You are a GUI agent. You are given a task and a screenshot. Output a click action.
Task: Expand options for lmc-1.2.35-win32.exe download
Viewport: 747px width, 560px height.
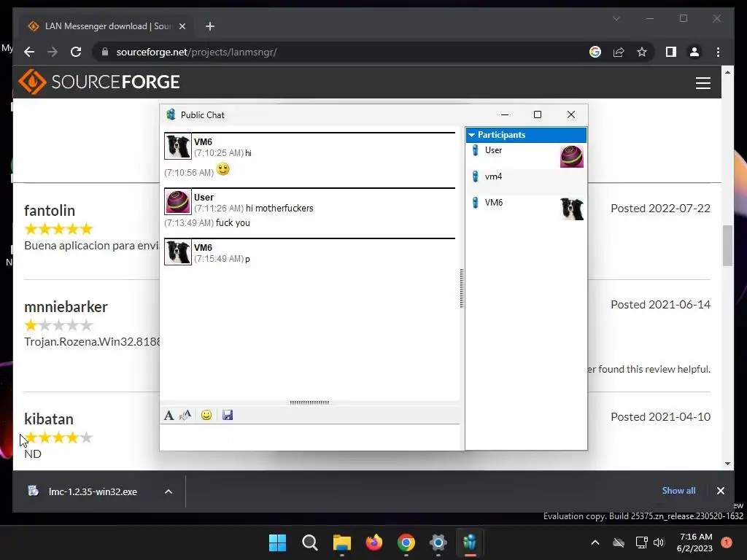[x=169, y=491]
